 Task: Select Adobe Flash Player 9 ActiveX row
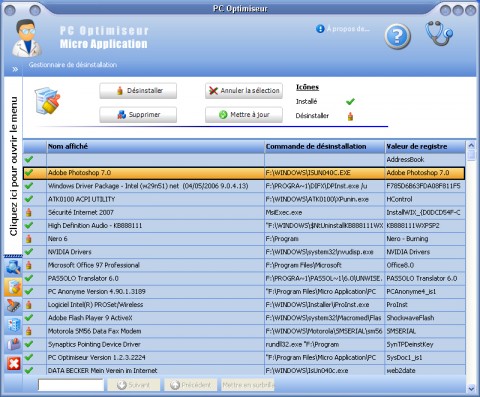coord(244,318)
